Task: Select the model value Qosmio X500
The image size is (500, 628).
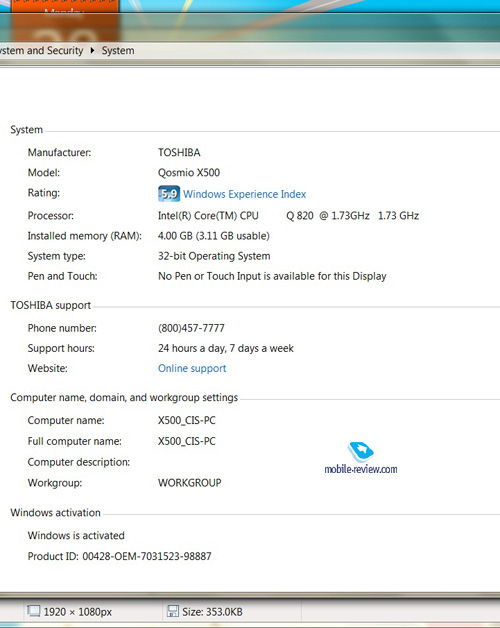Action: tap(189, 173)
